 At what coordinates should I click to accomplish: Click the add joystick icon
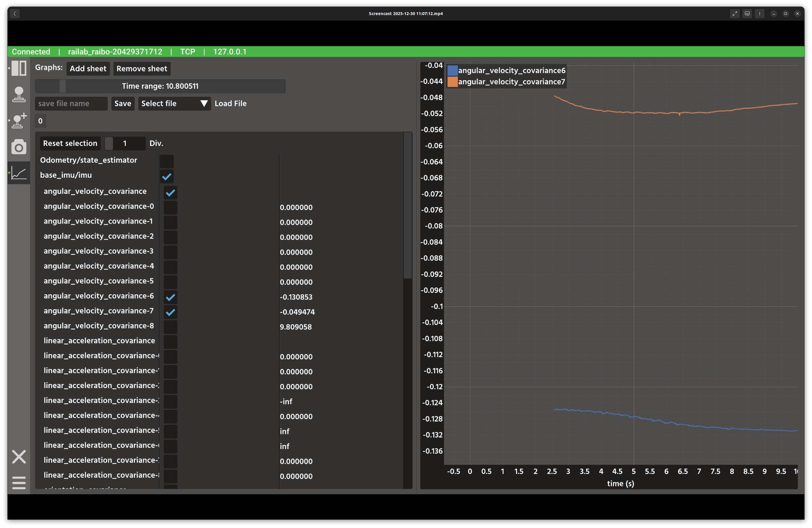pyautogui.click(x=19, y=120)
